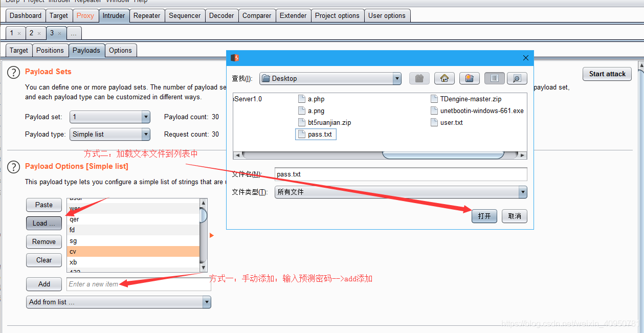Open the Payload Sets help icon

[14, 72]
